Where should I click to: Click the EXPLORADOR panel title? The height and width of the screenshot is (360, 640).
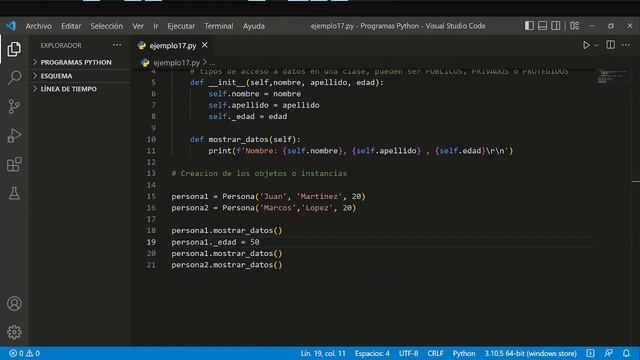coord(61,45)
